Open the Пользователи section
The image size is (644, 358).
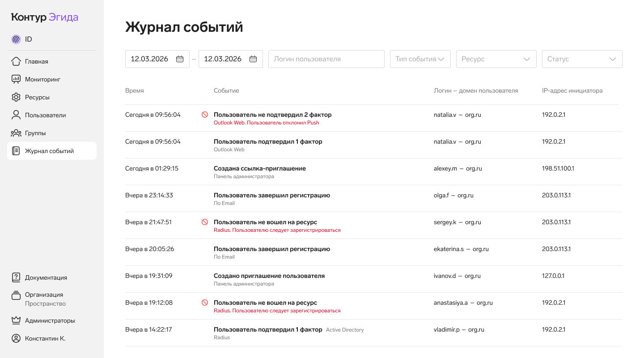point(45,115)
